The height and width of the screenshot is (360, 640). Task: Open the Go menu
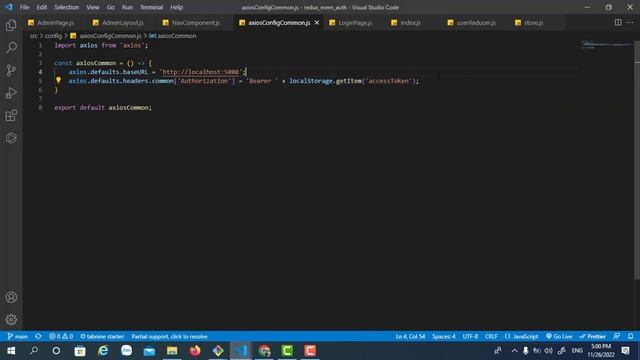[x=111, y=7]
